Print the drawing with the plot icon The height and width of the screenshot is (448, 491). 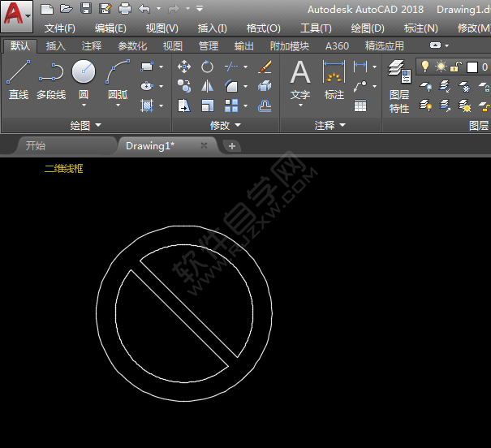point(125,9)
